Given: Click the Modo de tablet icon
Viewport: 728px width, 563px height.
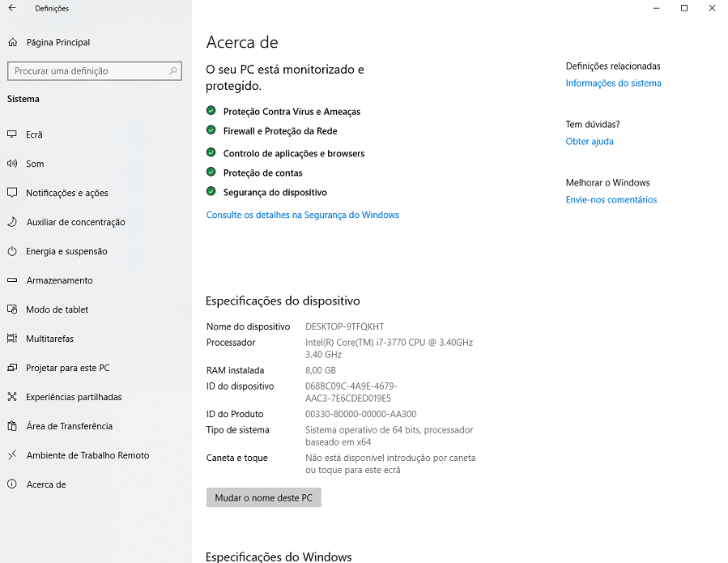Looking at the screenshot, I should (x=12, y=309).
